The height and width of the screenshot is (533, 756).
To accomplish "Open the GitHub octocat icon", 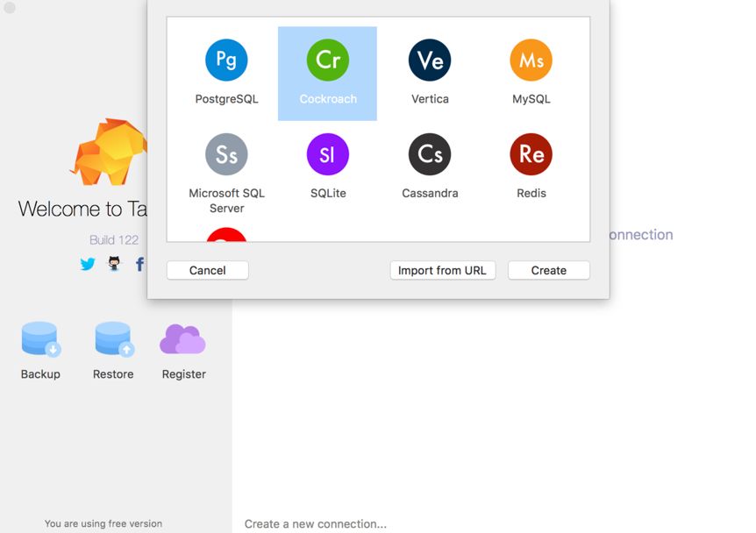I will tap(114, 263).
